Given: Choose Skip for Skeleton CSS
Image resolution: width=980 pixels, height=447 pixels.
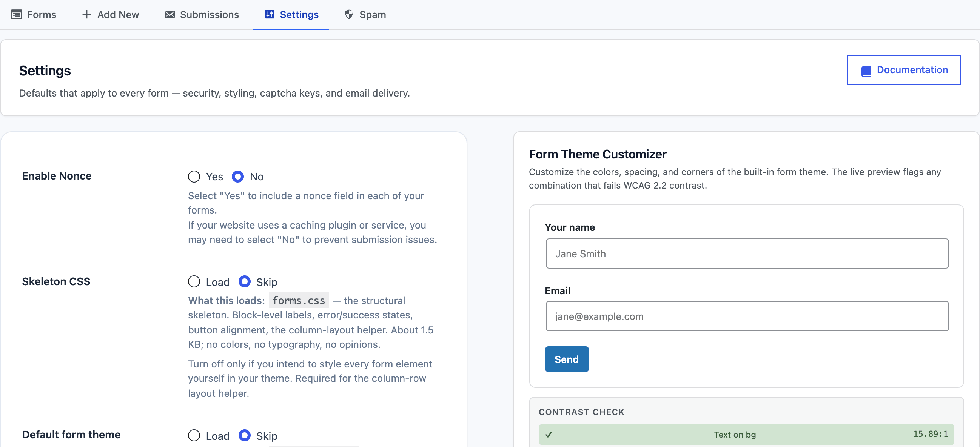Looking at the screenshot, I should tap(244, 282).
